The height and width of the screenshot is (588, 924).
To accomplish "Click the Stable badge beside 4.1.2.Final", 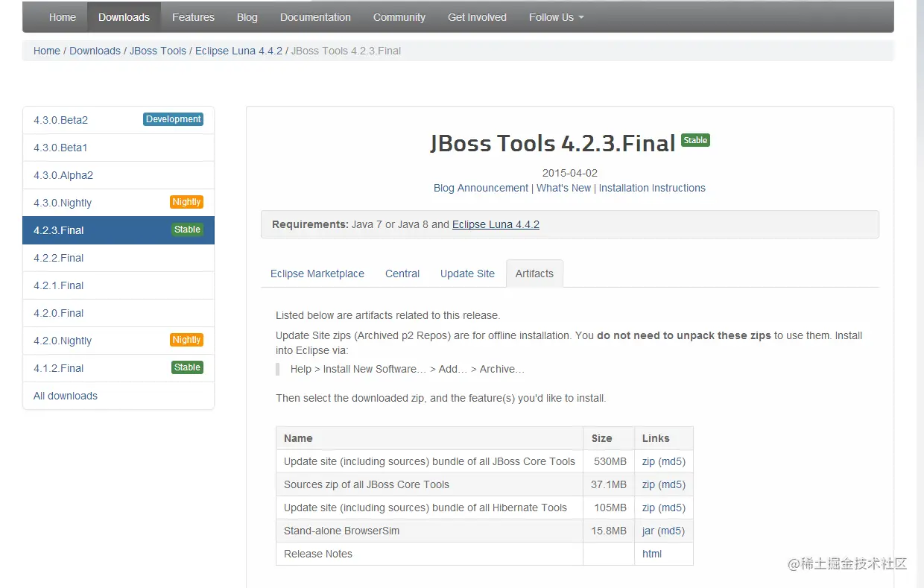I will pos(187,367).
